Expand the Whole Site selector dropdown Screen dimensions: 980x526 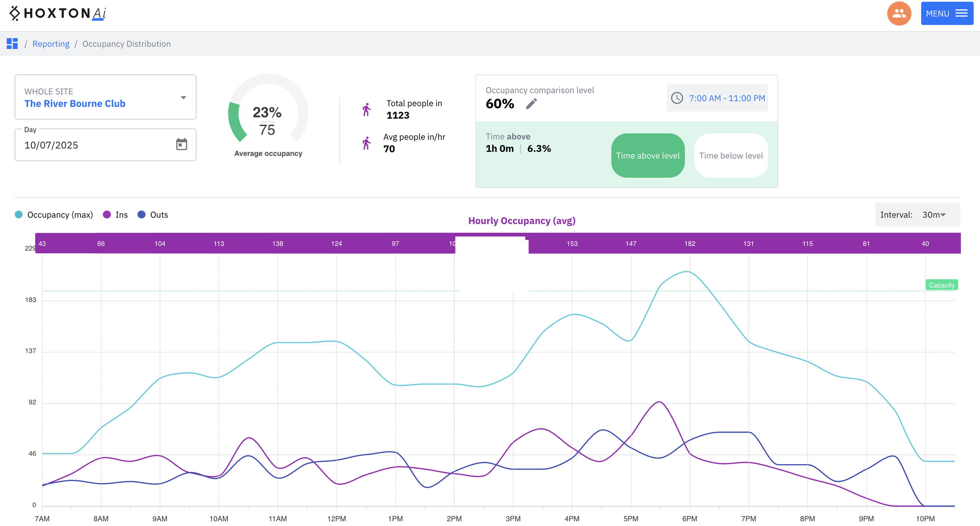183,98
